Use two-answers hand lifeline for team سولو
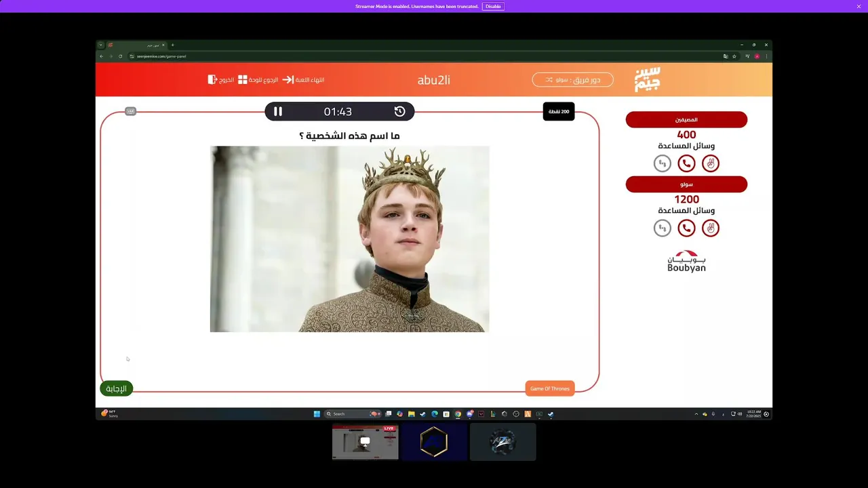Image resolution: width=868 pixels, height=488 pixels. [x=711, y=228]
